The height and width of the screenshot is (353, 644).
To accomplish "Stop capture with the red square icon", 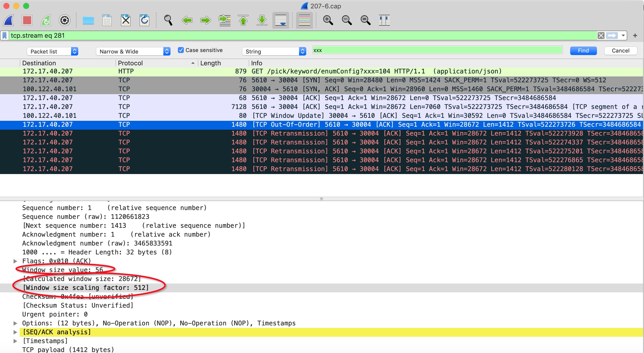I will coord(27,20).
